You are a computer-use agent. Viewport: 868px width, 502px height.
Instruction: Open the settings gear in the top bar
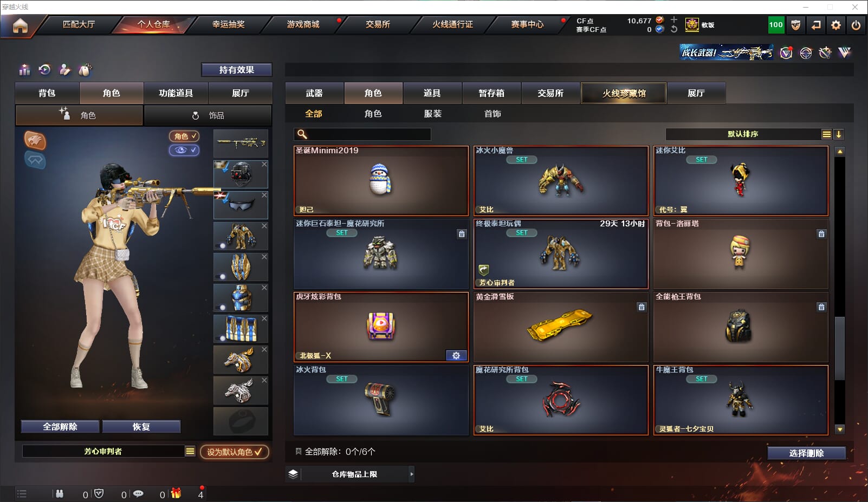[x=836, y=25]
